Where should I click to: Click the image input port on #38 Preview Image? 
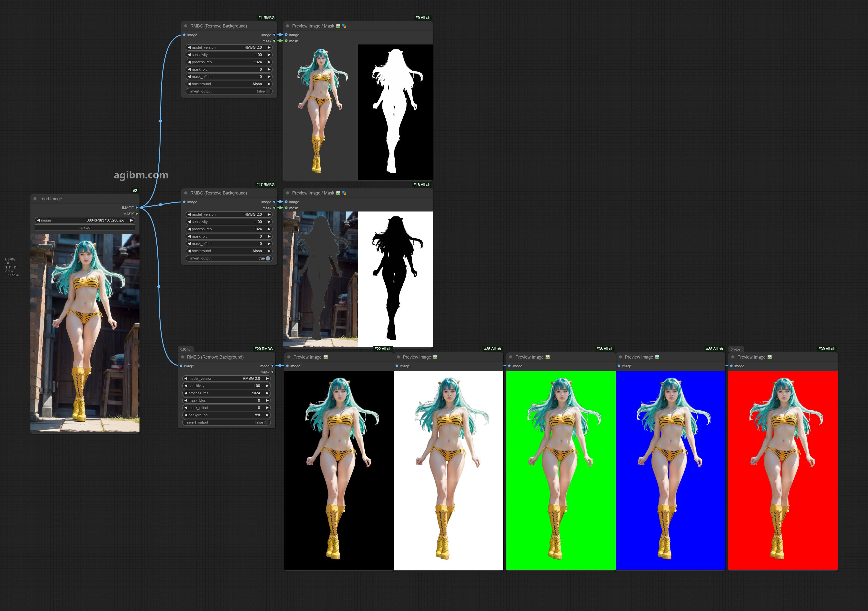point(619,366)
